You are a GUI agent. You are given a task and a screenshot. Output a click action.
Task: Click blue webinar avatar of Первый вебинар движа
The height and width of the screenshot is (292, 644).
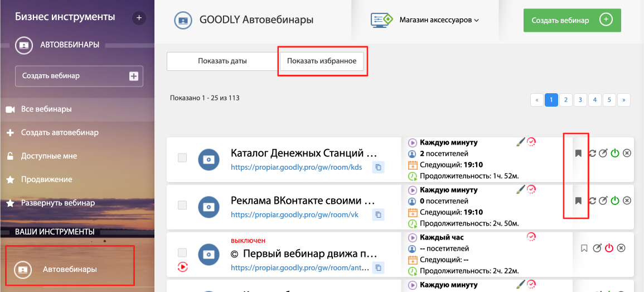[x=209, y=255]
